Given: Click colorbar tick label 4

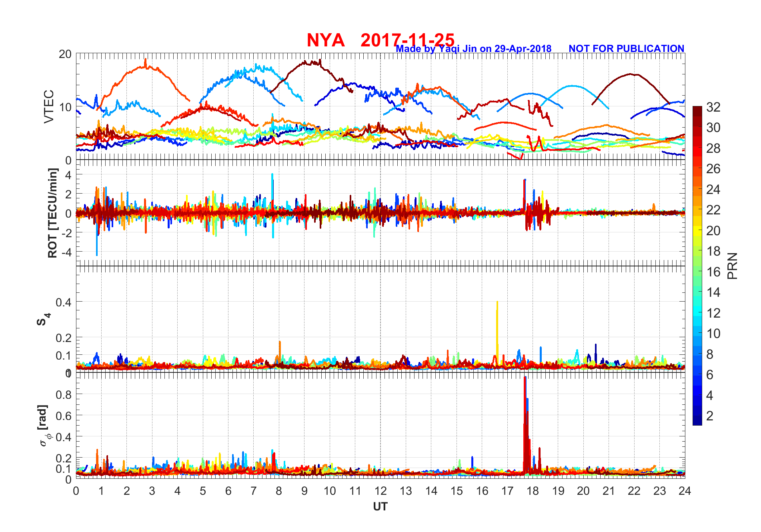Looking at the screenshot, I should pos(709,395).
